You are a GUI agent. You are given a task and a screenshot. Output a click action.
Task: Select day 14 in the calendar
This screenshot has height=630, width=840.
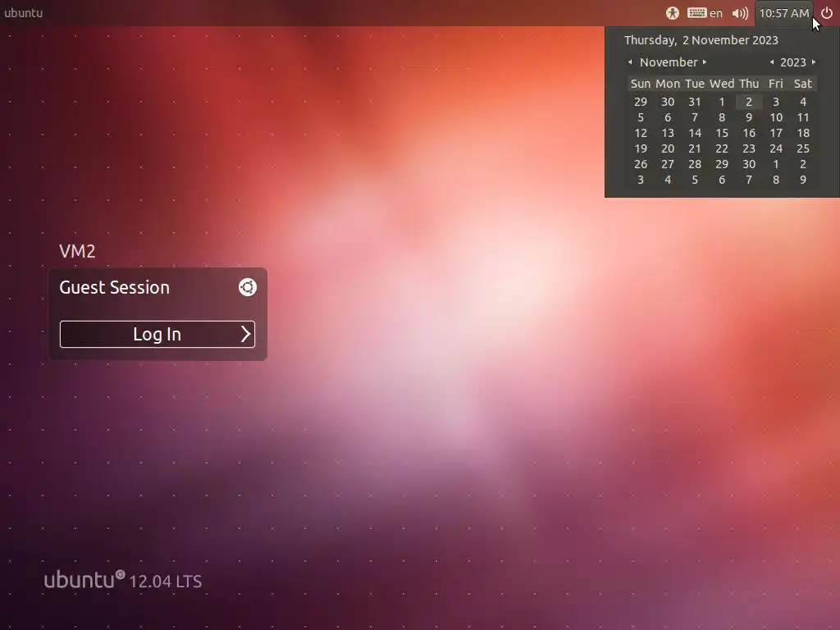pyautogui.click(x=695, y=133)
